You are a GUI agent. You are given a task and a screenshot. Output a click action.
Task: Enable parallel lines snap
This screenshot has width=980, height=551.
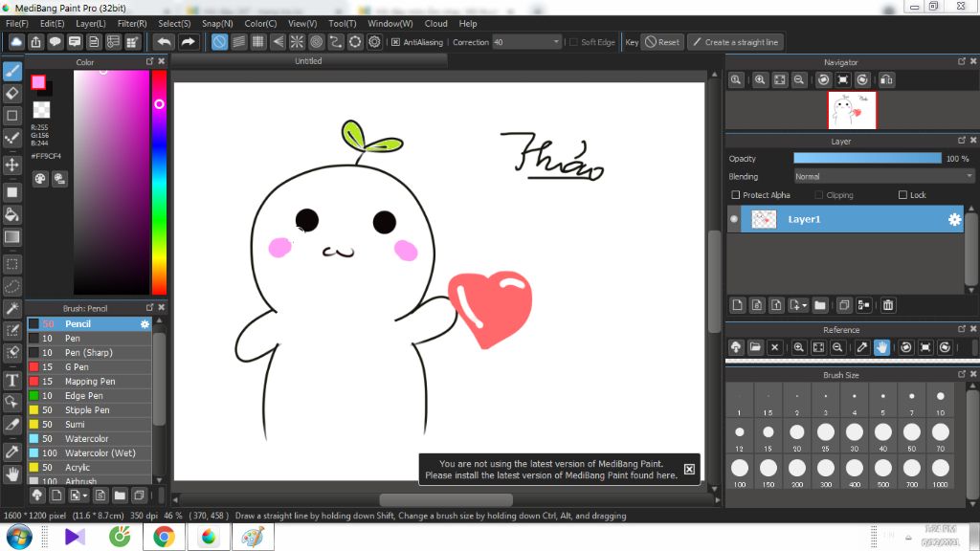click(238, 42)
